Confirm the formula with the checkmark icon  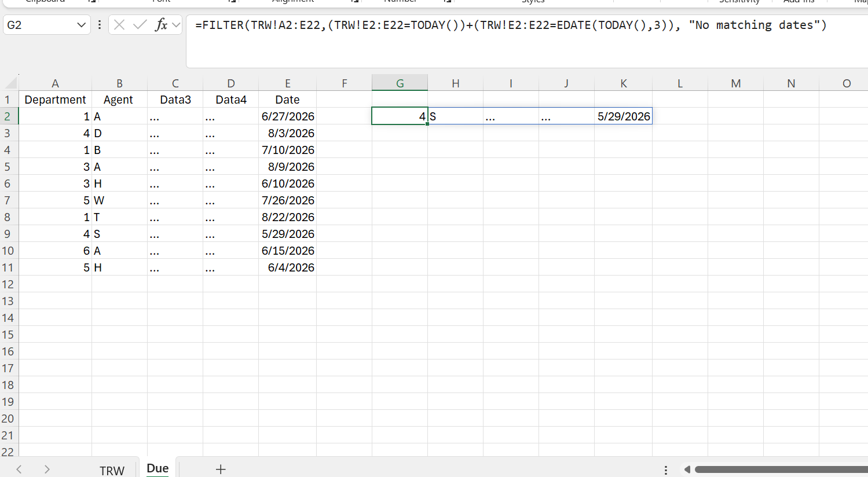point(140,25)
